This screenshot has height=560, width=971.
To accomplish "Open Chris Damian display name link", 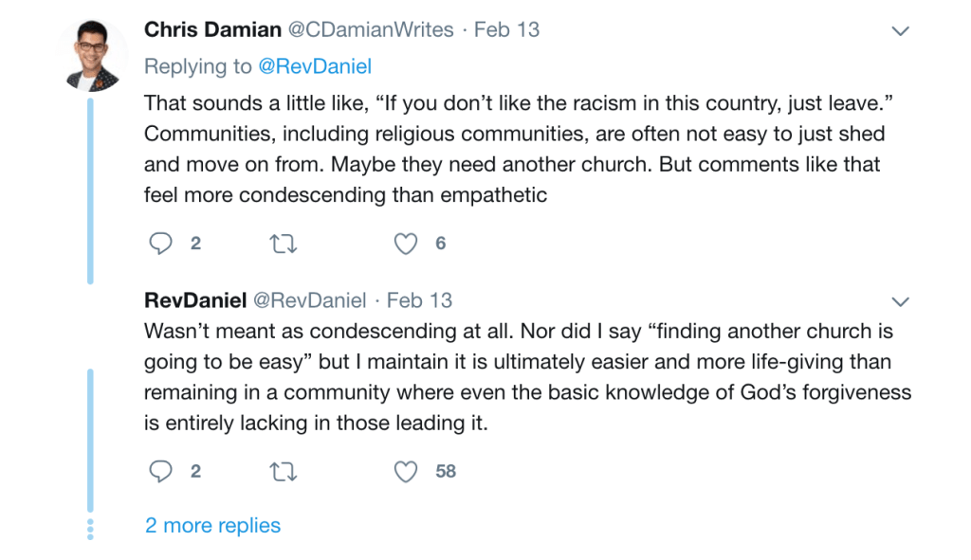I will pyautogui.click(x=211, y=29).
